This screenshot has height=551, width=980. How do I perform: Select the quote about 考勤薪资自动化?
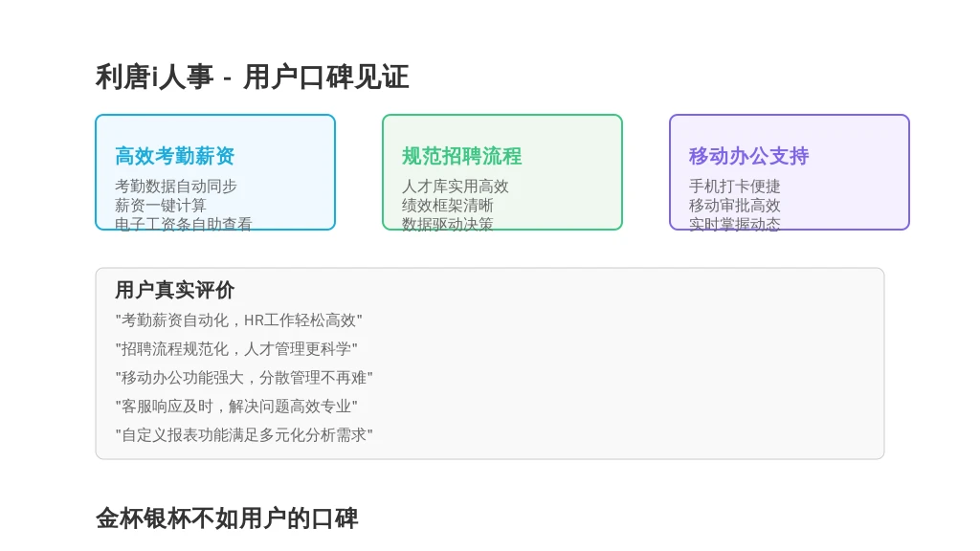click(238, 320)
